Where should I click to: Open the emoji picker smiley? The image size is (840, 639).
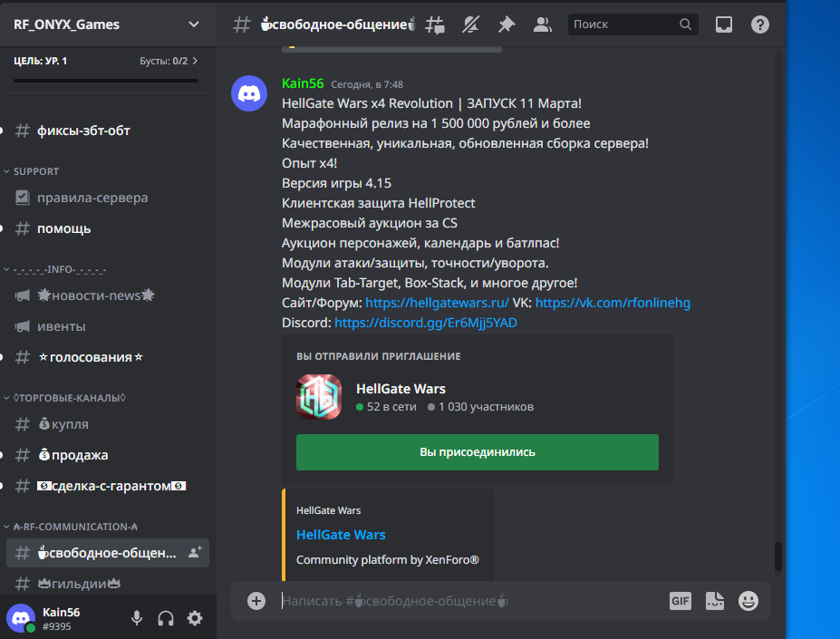click(748, 601)
